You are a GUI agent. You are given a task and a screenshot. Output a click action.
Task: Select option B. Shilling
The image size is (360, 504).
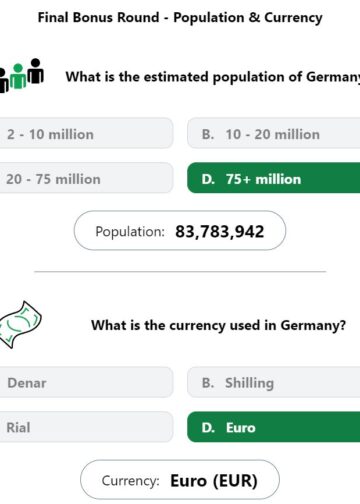[274, 382]
